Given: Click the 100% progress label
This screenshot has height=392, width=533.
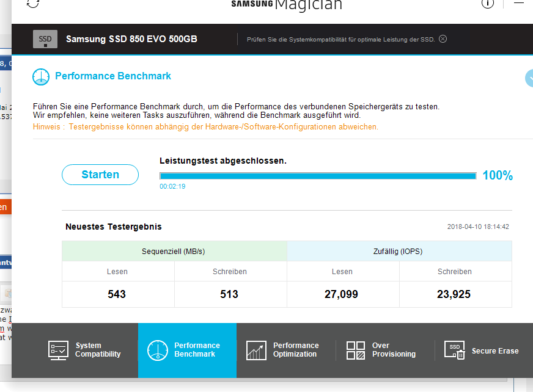Looking at the screenshot, I should click(x=498, y=175).
